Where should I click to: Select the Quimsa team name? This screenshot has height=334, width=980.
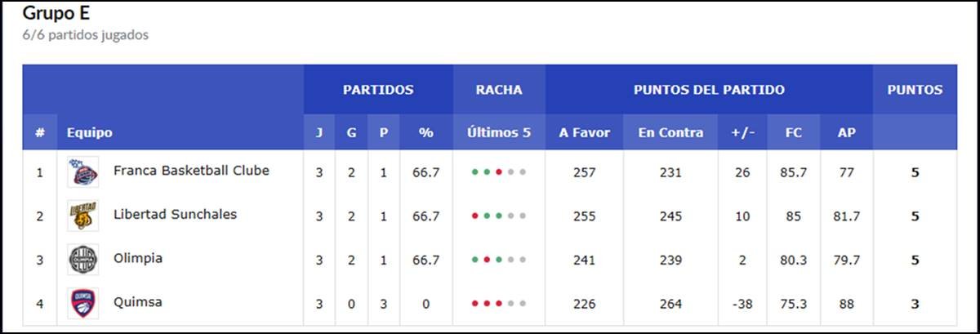pyautogui.click(x=137, y=302)
